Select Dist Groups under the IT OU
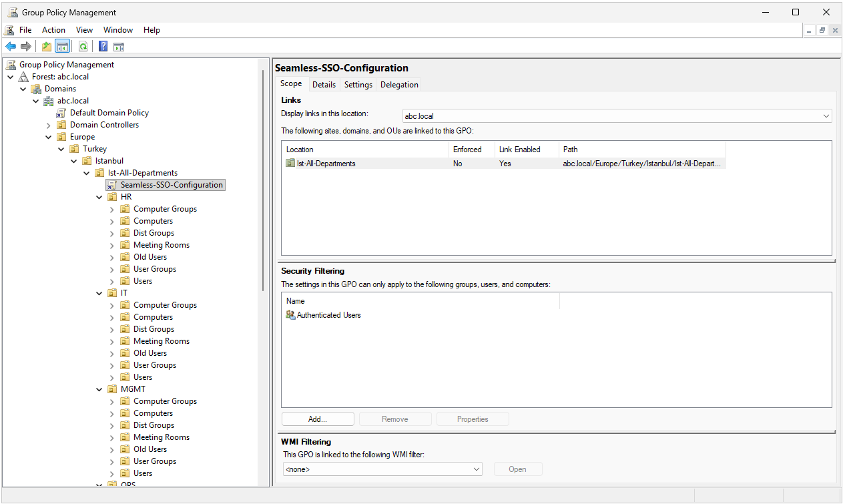This screenshot has height=504, width=843. pyautogui.click(x=154, y=329)
